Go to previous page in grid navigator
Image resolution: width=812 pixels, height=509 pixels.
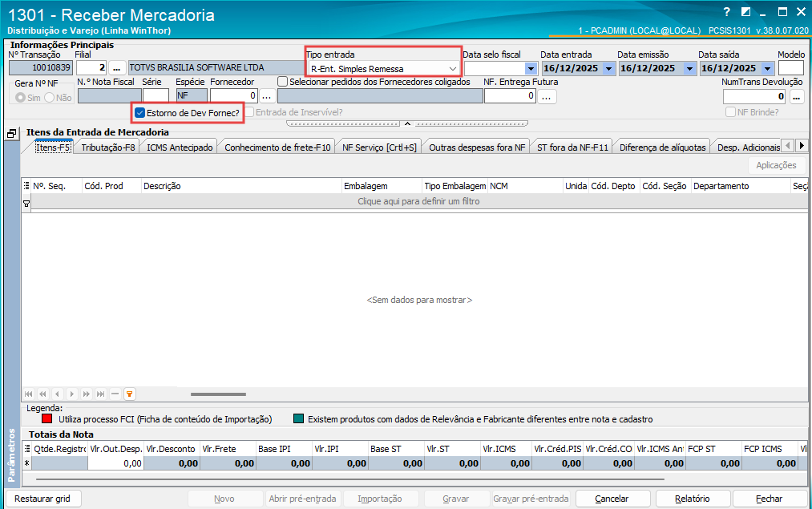(43, 394)
